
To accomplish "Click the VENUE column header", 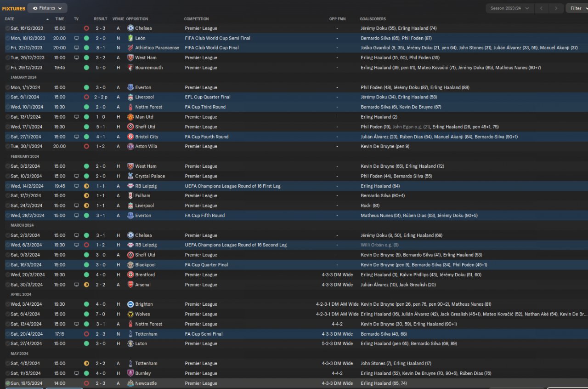I will pos(118,19).
